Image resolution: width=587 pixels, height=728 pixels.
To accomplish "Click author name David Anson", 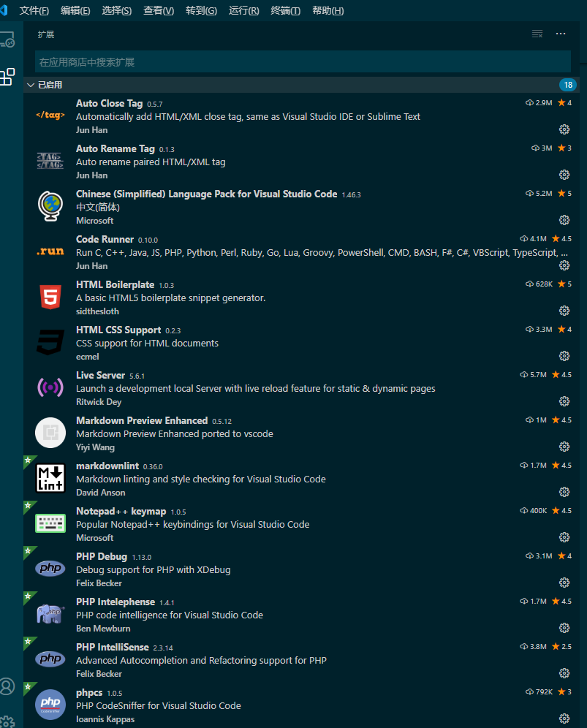I will pos(101,493).
